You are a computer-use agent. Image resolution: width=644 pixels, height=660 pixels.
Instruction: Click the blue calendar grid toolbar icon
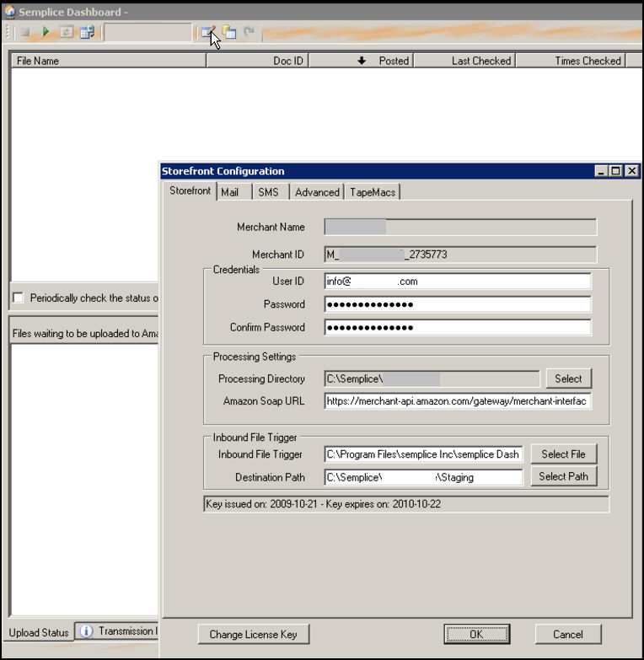87,32
